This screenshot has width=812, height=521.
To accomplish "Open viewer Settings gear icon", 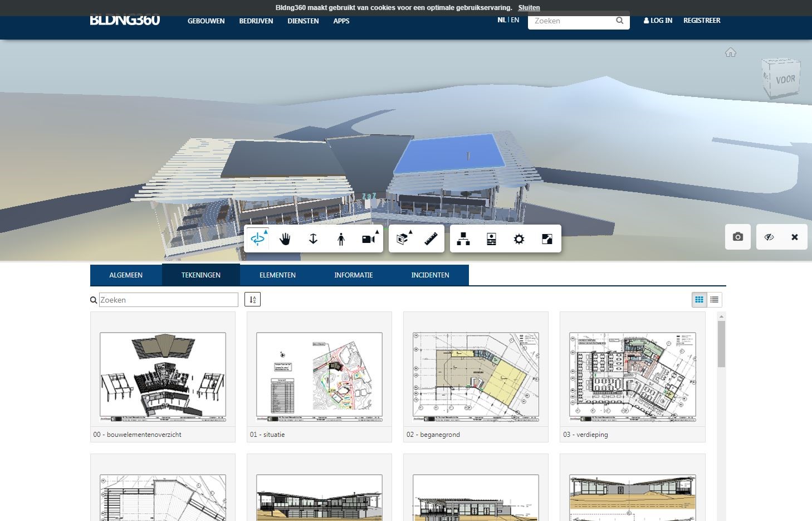I will tap(519, 239).
